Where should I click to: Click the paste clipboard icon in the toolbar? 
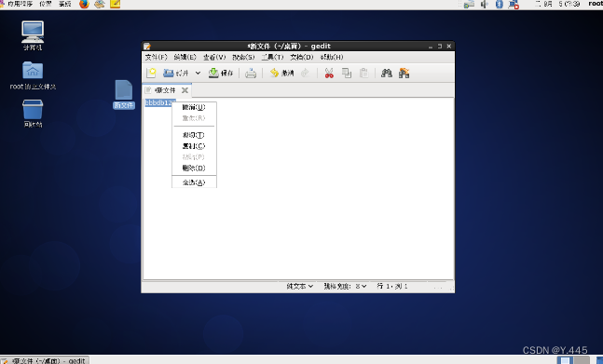click(x=363, y=73)
